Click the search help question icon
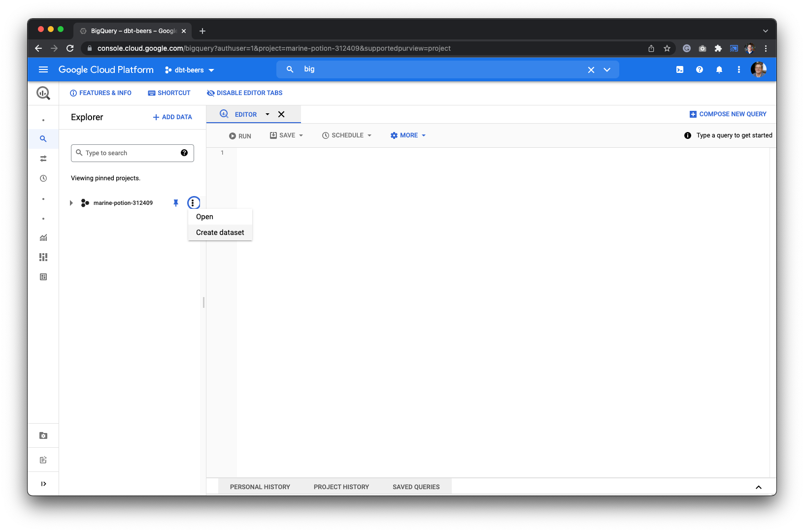 tap(184, 153)
